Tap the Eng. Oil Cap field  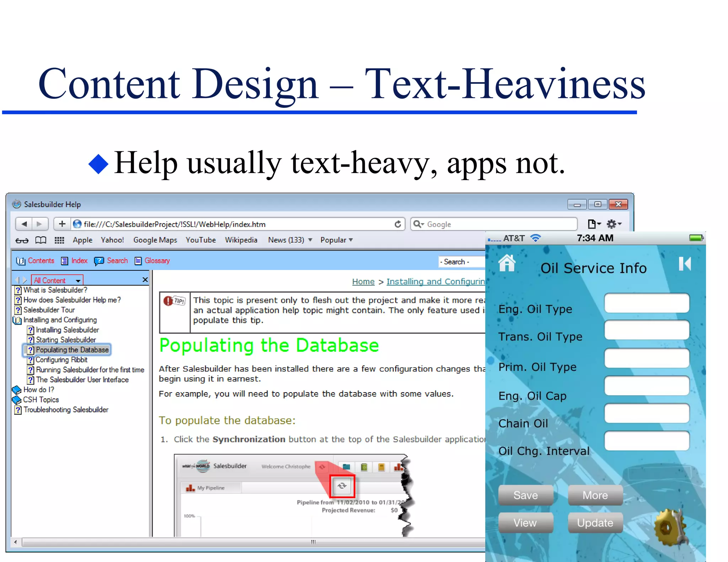[647, 386]
